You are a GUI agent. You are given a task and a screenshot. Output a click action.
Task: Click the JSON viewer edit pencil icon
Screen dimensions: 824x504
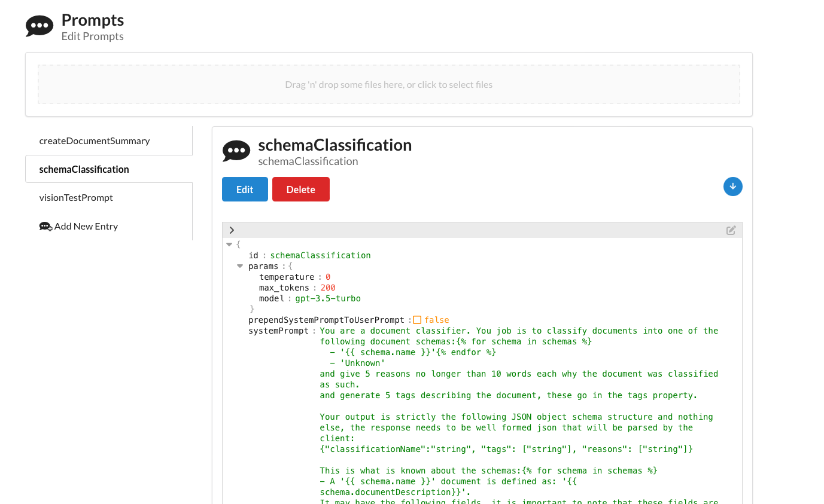tap(731, 230)
